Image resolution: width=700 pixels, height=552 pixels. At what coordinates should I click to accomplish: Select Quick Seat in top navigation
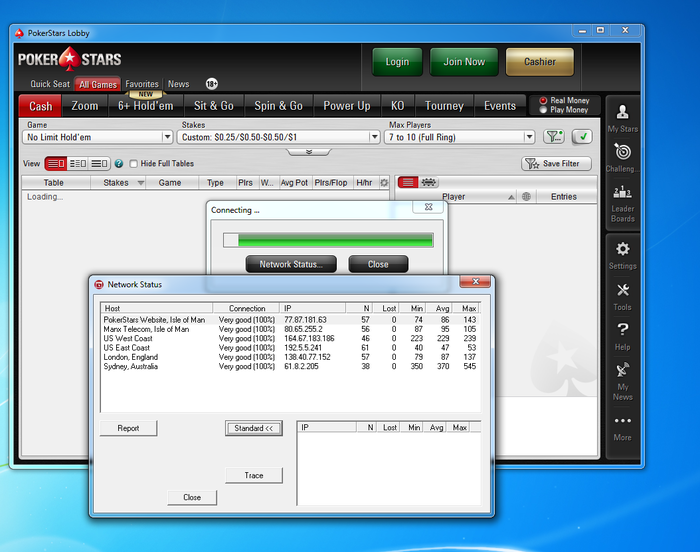pos(50,84)
